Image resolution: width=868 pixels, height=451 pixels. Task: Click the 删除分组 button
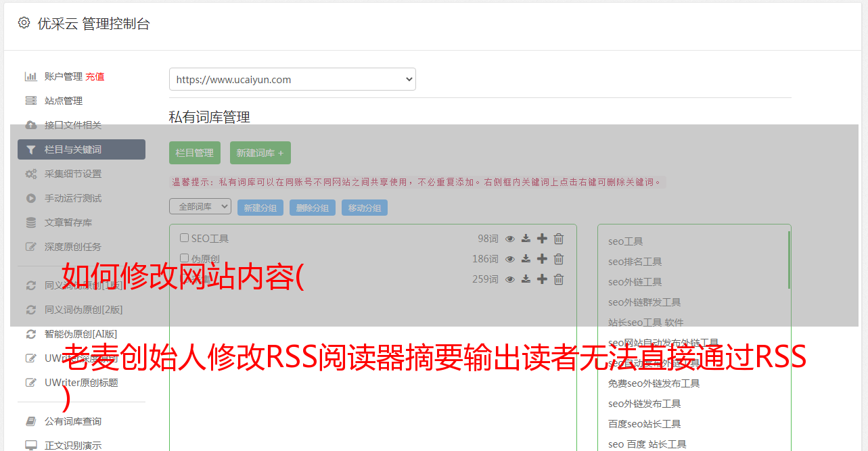[313, 208]
